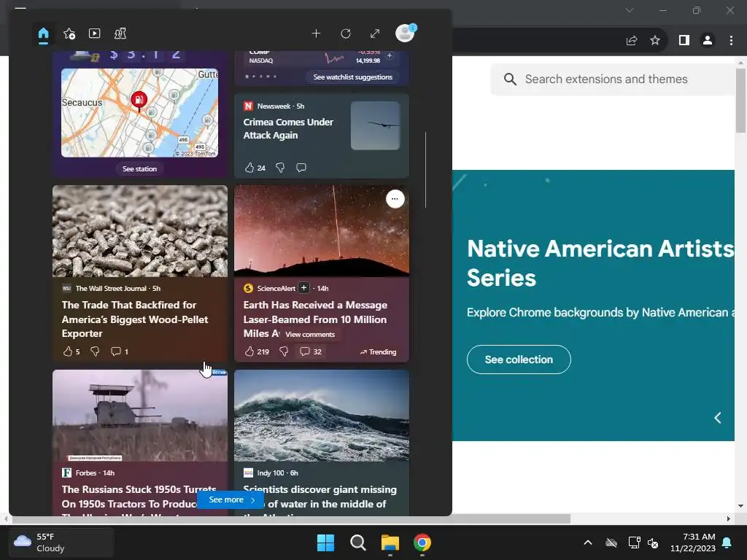The height and width of the screenshot is (560, 747).
Task: Click the See more button
Action: pyautogui.click(x=231, y=499)
